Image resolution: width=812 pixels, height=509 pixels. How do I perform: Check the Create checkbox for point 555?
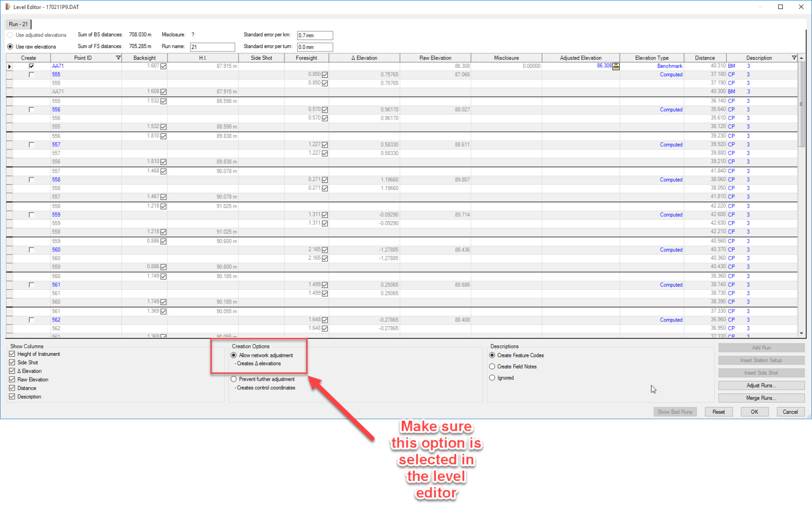click(x=31, y=74)
